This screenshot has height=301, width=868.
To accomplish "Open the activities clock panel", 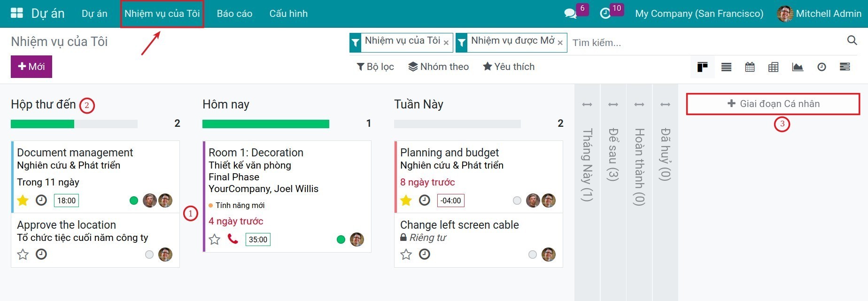I will tap(606, 13).
